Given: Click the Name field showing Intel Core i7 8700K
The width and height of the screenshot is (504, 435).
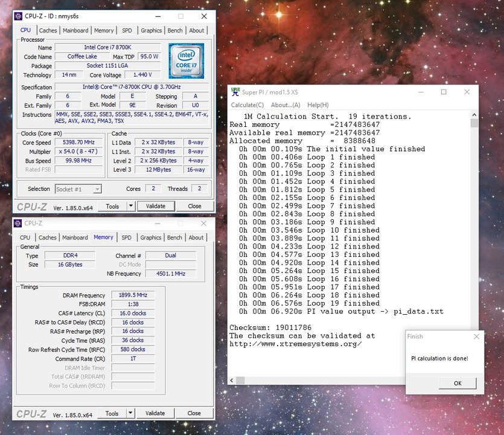Looking at the screenshot, I should 107,47.
